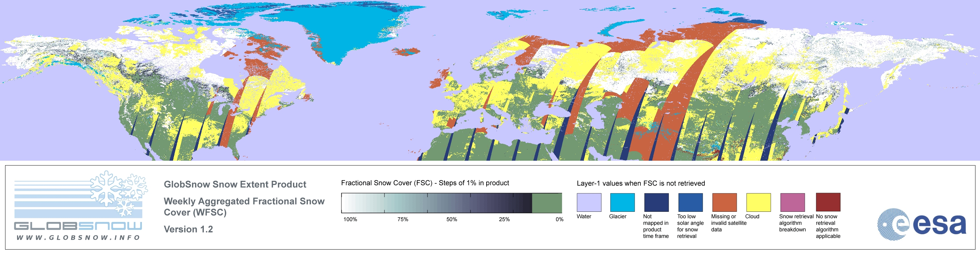The width and height of the screenshot is (980, 254).
Task: Click the 'Glacier' legend label
Action: tap(618, 216)
